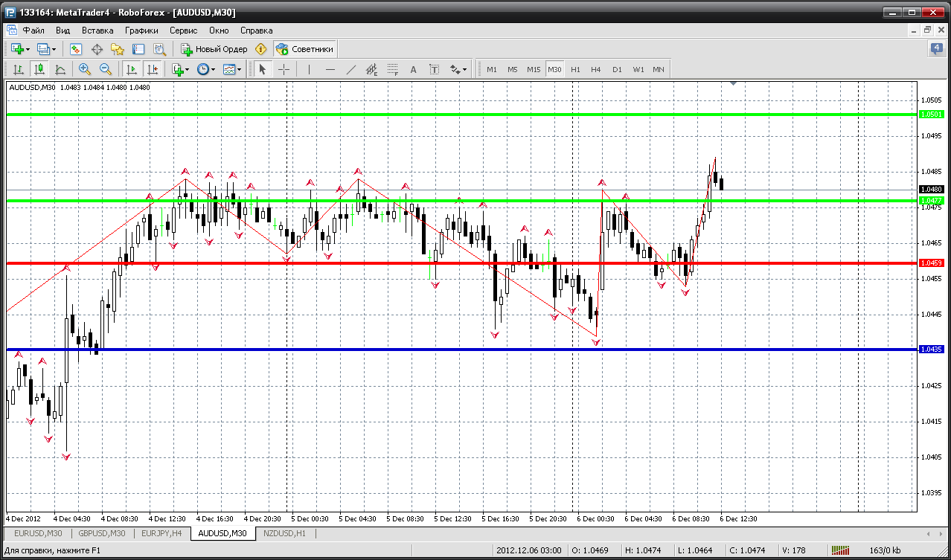This screenshot has height=560, width=951.
Task: Open the Data Window crosshair icon
Action: [97, 49]
